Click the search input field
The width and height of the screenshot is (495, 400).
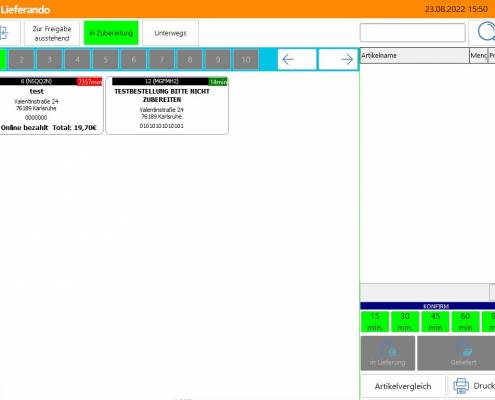(413, 33)
